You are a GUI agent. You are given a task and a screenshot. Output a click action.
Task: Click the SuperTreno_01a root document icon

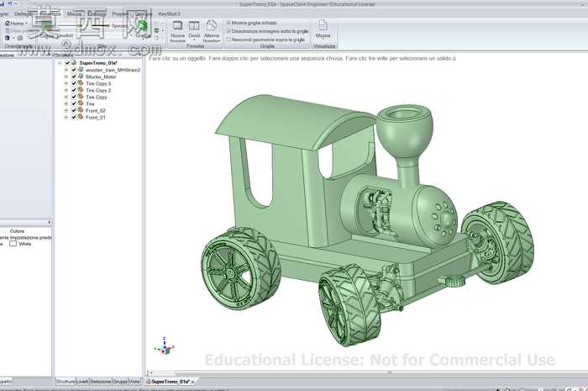74,63
